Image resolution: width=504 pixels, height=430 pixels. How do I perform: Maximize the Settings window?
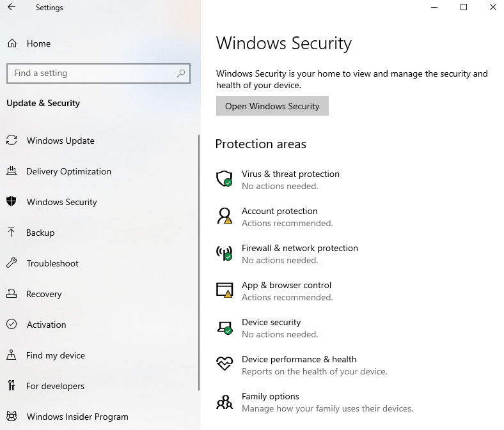464,7
